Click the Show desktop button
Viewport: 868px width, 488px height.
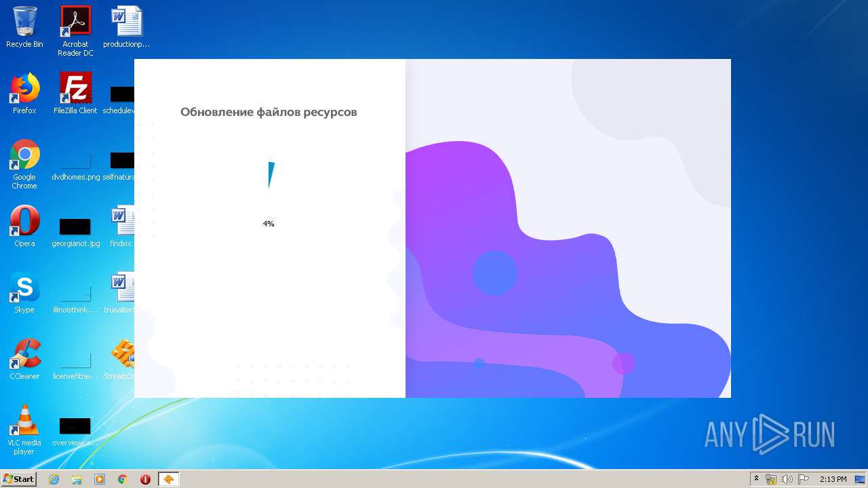pos(860,479)
